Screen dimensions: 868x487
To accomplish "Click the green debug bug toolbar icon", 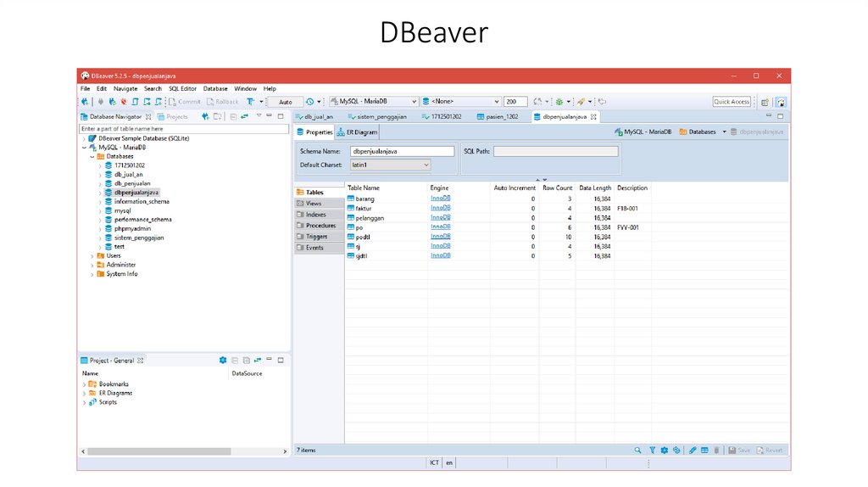I will pos(559,102).
